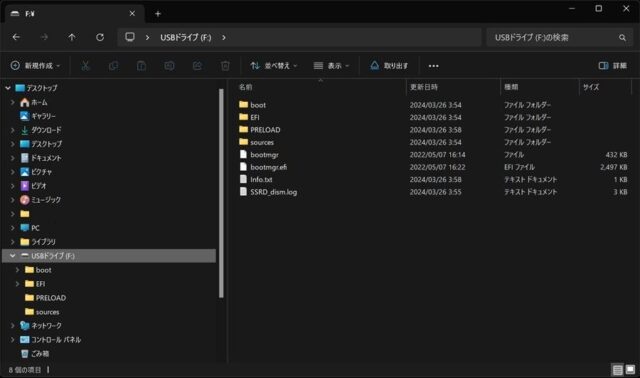Select PRELOAD in the navigation tree
This screenshot has height=378, width=640.
(x=51, y=298)
